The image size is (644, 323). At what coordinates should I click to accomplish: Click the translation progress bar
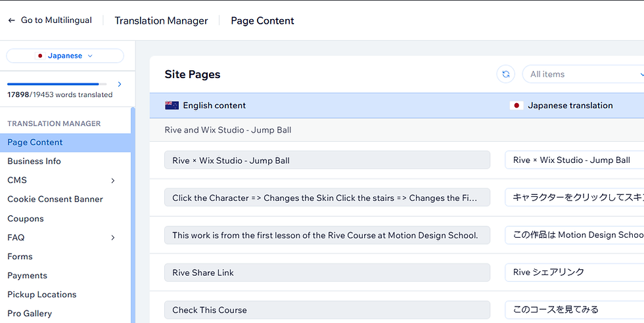(x=57, y=84)
